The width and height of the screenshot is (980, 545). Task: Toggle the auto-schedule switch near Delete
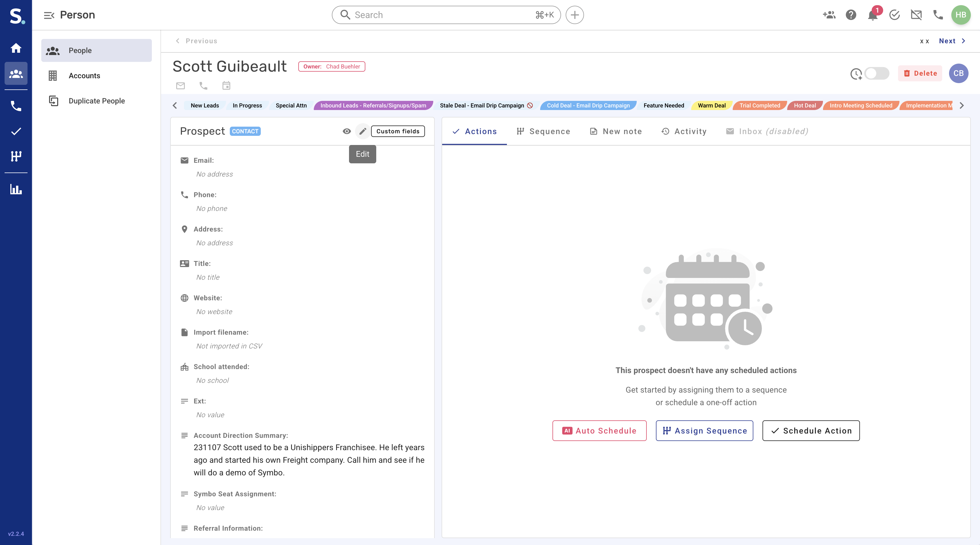pos(876,73)
